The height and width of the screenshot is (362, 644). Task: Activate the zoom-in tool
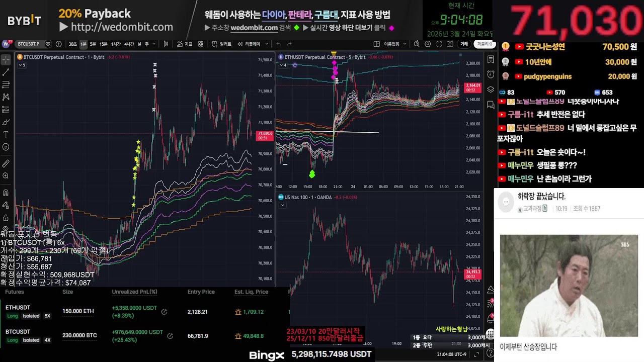[x=6, y=176]
